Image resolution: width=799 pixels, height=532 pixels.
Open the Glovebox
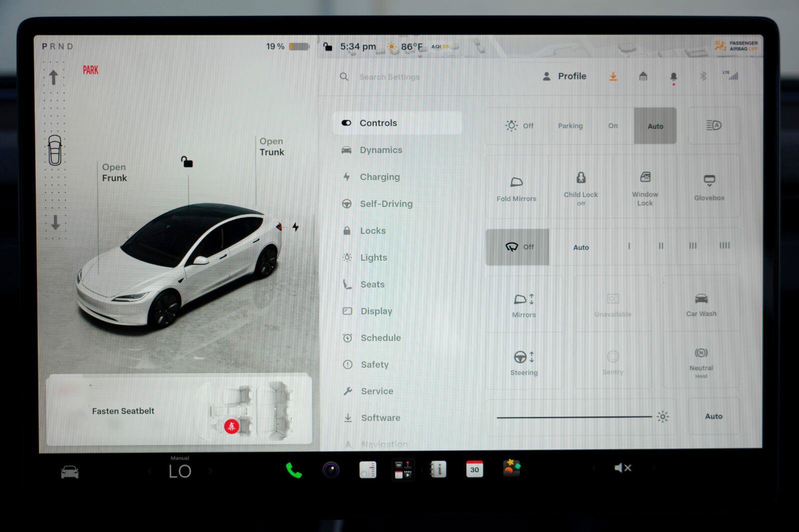click(709, 188)
